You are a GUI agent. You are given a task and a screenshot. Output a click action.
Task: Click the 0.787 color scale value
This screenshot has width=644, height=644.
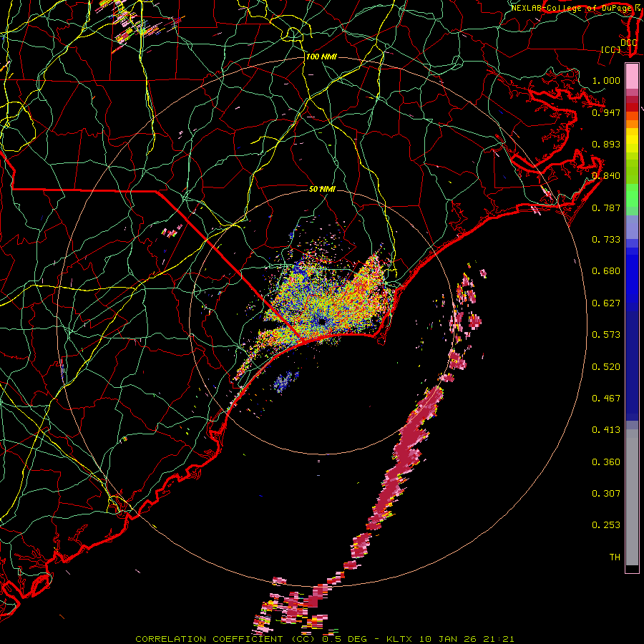tap(606, 208)
